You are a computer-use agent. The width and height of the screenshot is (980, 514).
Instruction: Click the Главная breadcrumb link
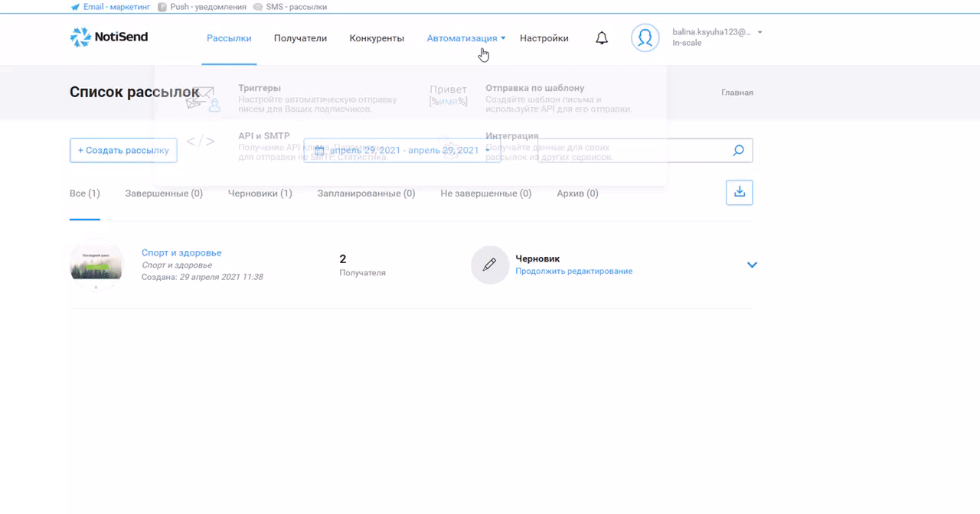(x=737, y=93)
